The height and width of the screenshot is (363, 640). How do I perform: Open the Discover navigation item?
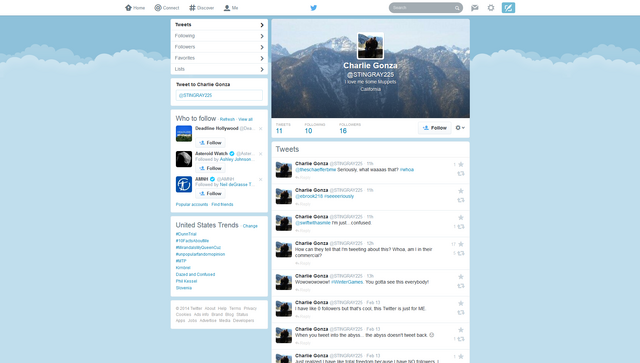(x=202, y=8)
